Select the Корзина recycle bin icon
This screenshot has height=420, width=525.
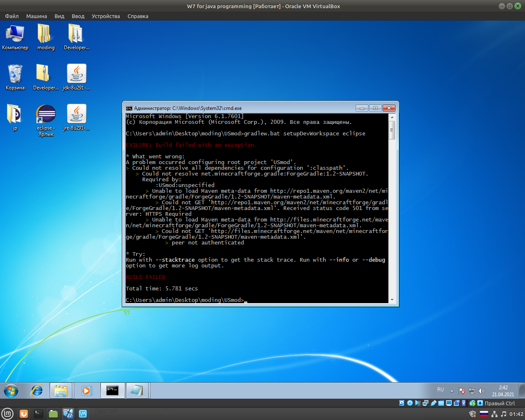pyautogui.click(x=15, y=77)
